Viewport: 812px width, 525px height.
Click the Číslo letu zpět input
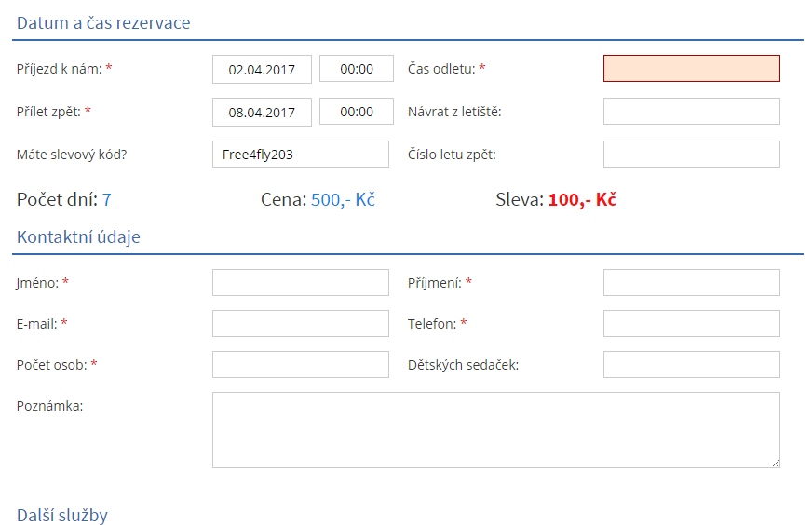tap(691, 155)
